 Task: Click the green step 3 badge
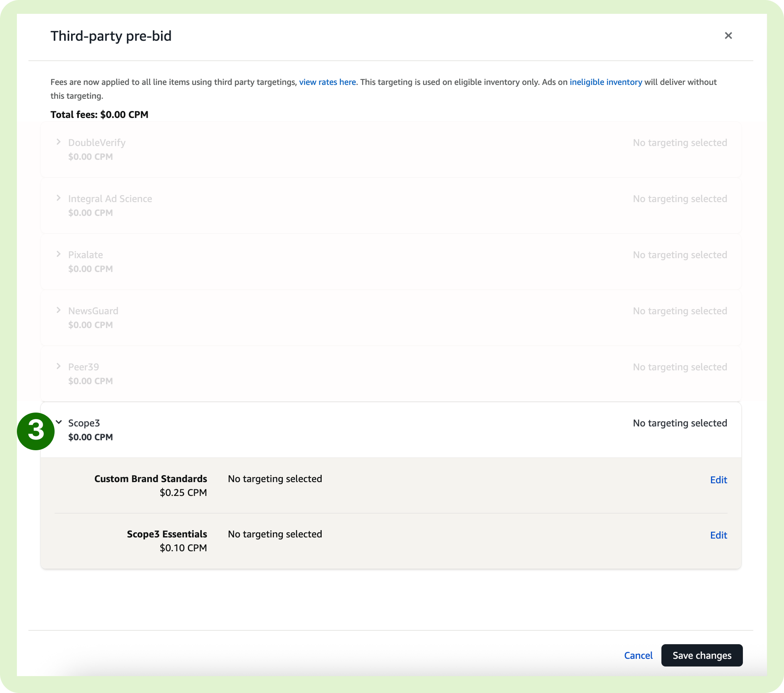[36, 431]
